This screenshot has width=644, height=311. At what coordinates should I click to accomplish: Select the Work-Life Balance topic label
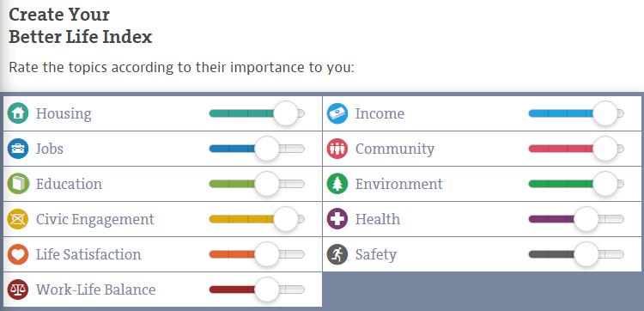tap(95, 290)
